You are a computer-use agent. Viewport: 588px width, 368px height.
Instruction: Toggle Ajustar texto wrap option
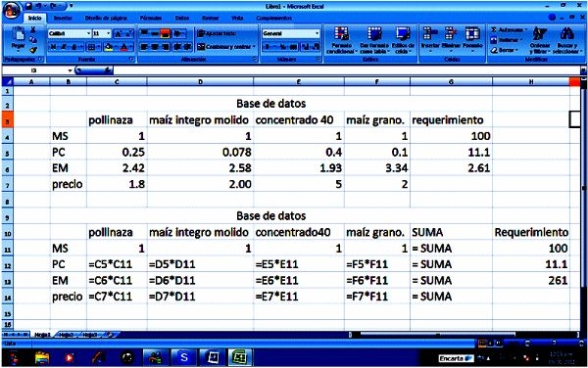[217, 33]
